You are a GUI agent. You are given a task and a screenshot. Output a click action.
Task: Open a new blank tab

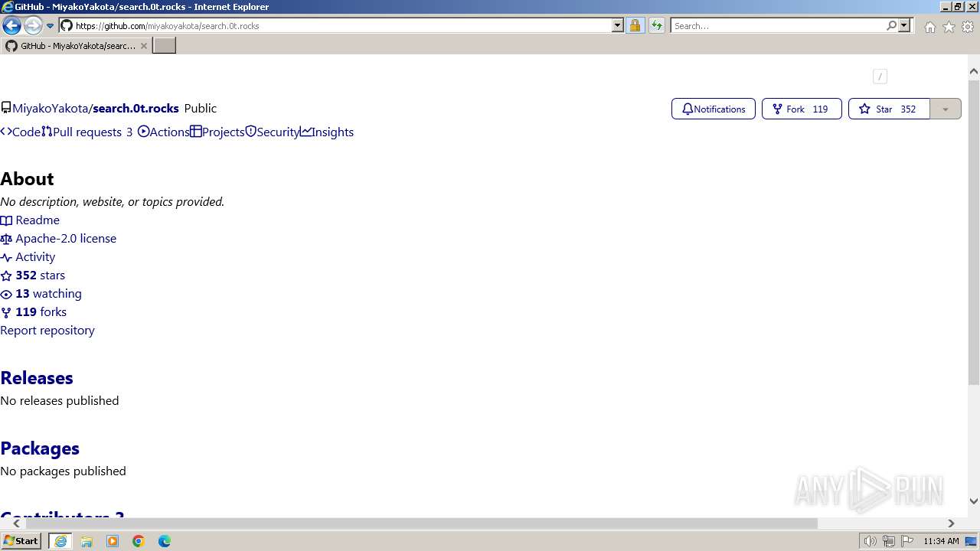[164, 46]
